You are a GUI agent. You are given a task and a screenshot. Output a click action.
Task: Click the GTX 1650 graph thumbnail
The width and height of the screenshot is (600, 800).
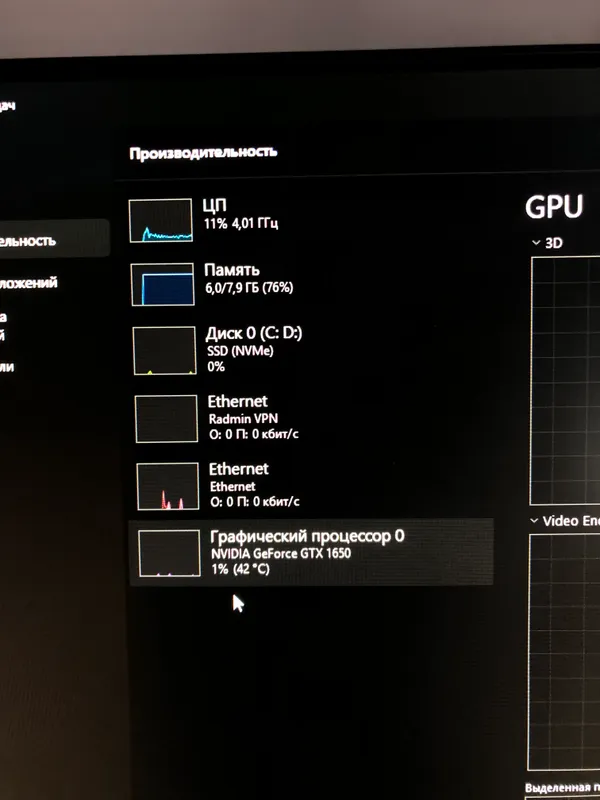(169, 553)
